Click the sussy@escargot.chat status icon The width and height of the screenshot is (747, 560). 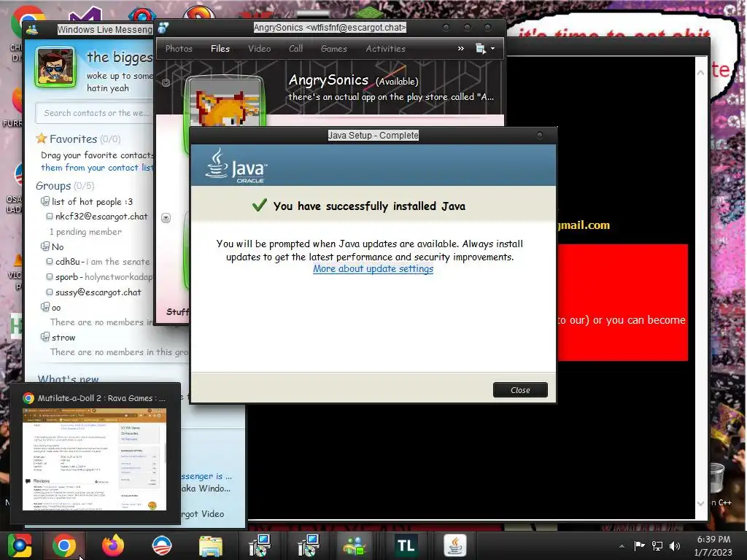coord(49,292)
